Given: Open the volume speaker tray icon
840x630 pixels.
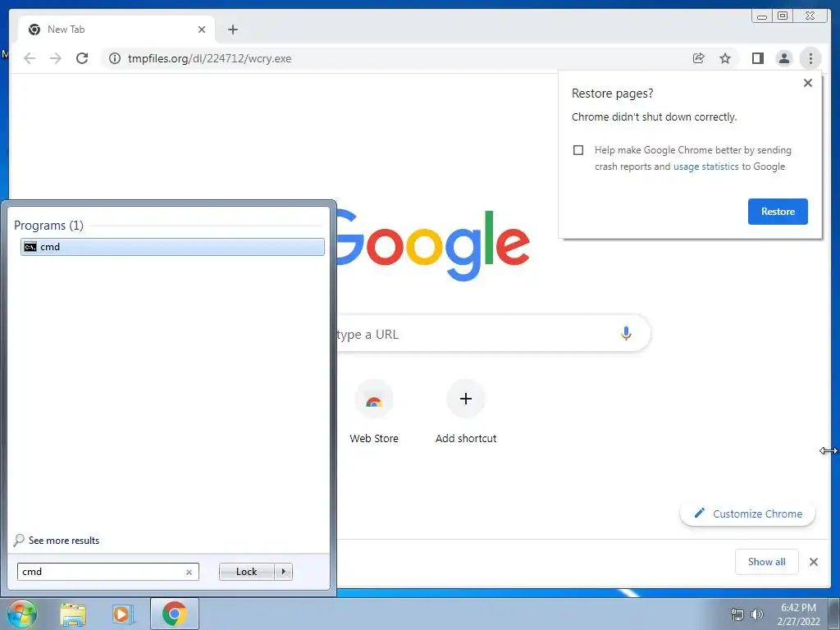Looking at the screenshot, I should [756, 614].
